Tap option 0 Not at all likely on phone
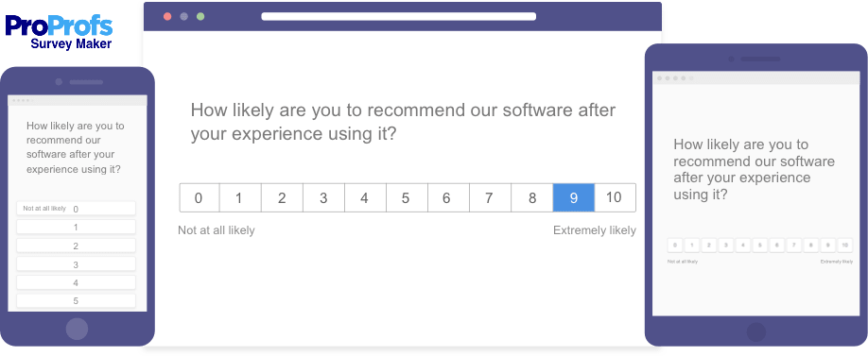Viewport: 868px width, 356px height. pos(76,209)
